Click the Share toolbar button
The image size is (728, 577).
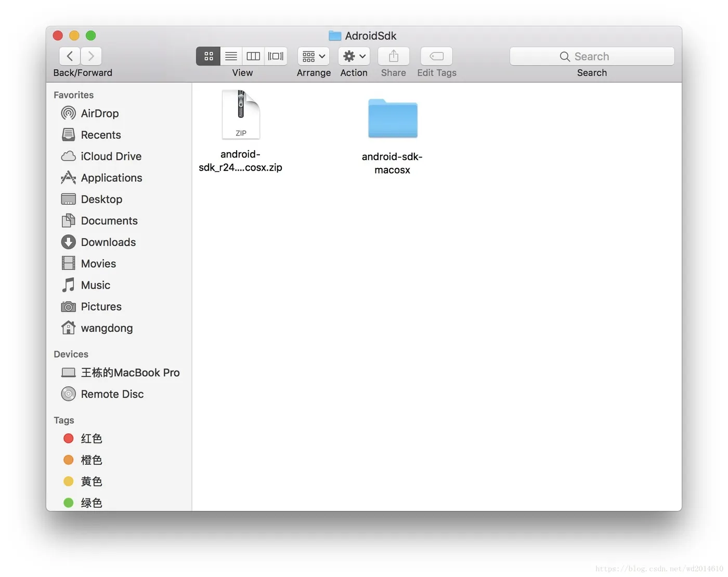tap(394, 56)
